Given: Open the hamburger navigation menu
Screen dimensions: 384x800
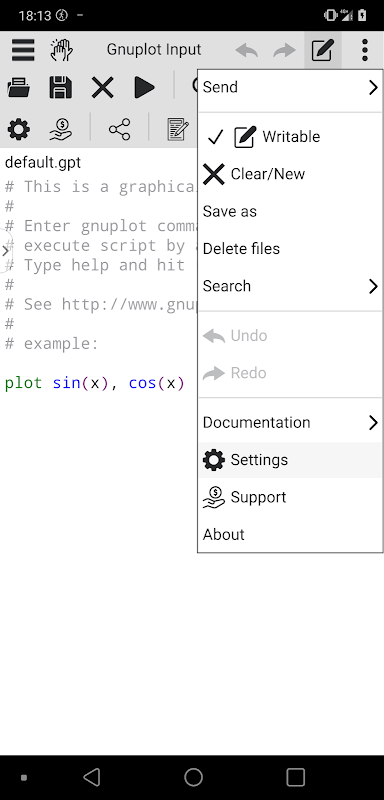Looking at the screenshot, I should point(23,50).
